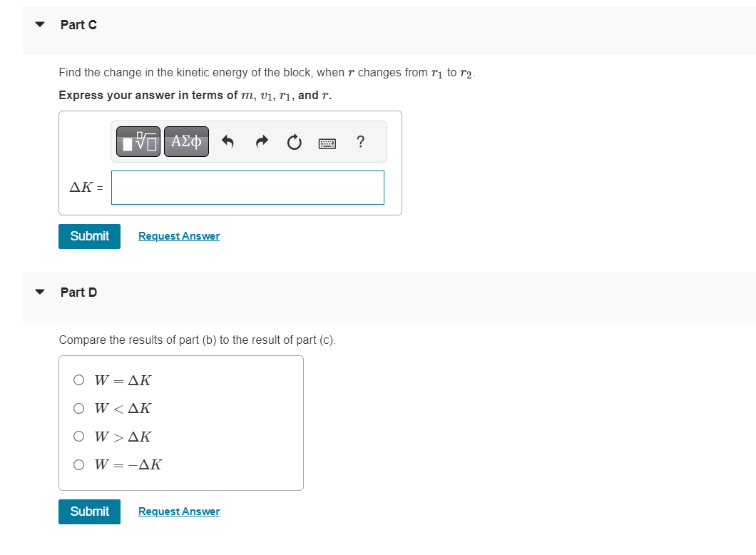Open the on-screen keyboard icon
This screenshot has width=756, height=555.
(327, 142)
